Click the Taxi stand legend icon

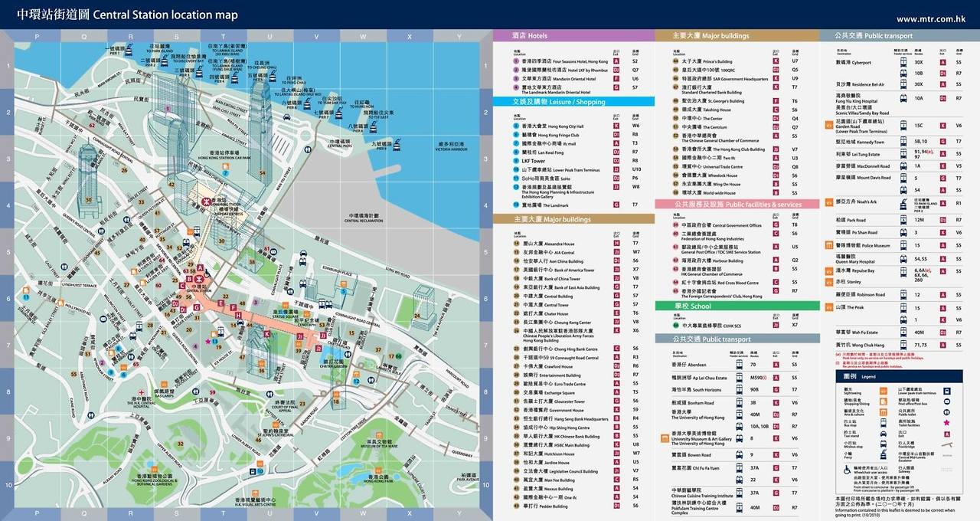[x=883, y=434]
